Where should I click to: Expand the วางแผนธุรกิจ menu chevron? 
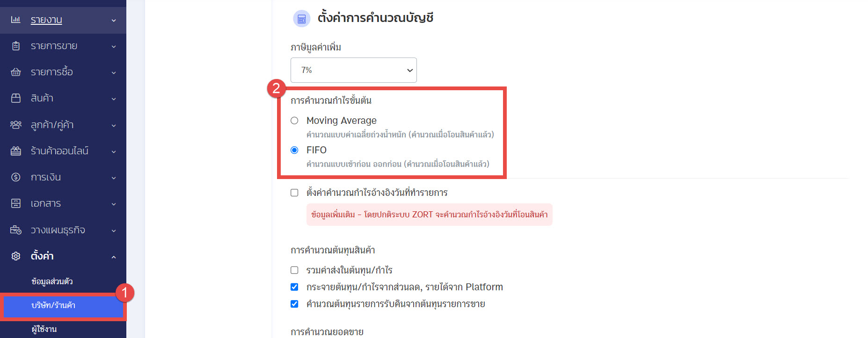[x=114, y=230]
